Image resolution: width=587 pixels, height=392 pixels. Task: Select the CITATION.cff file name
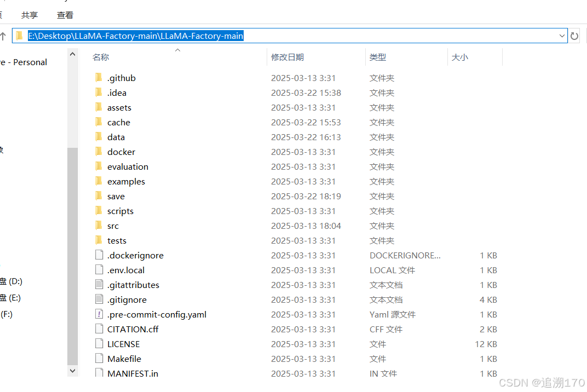(x=133, y=329)
